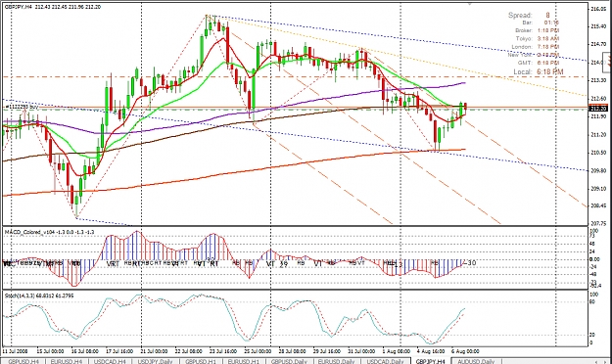Open the EURUSD,H4 chart tab
The width and height of the screenshot is (612, 364).
pyautogui.click(x=67, y=361)
